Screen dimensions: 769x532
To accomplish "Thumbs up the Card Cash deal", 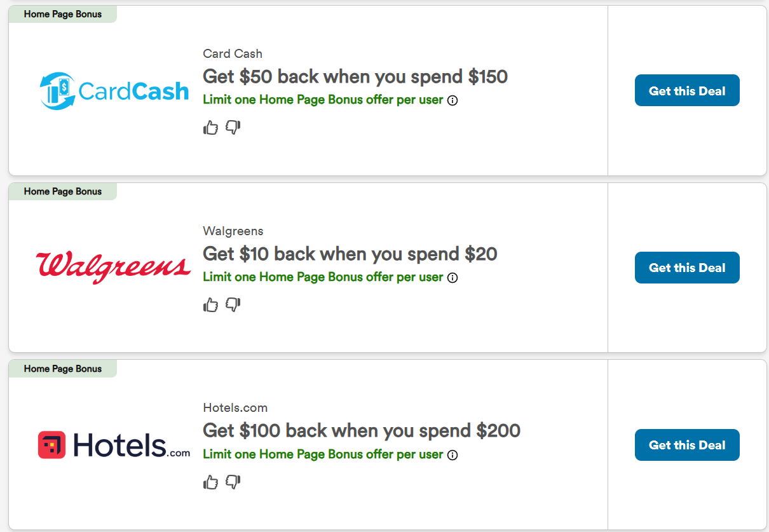I will tap(210, 128).
